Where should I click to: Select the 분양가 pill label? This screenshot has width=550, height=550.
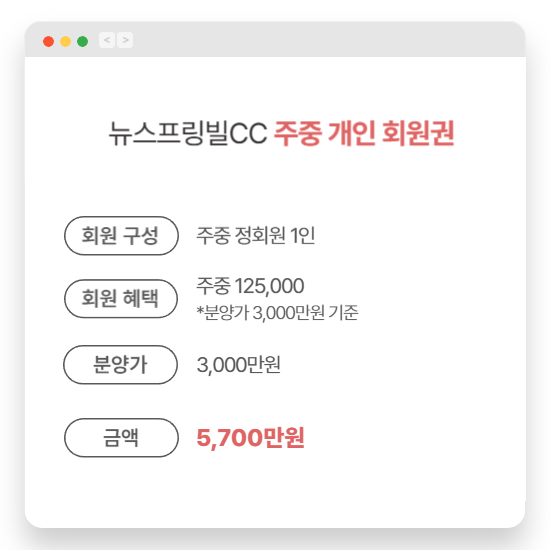tap(121, 365)
